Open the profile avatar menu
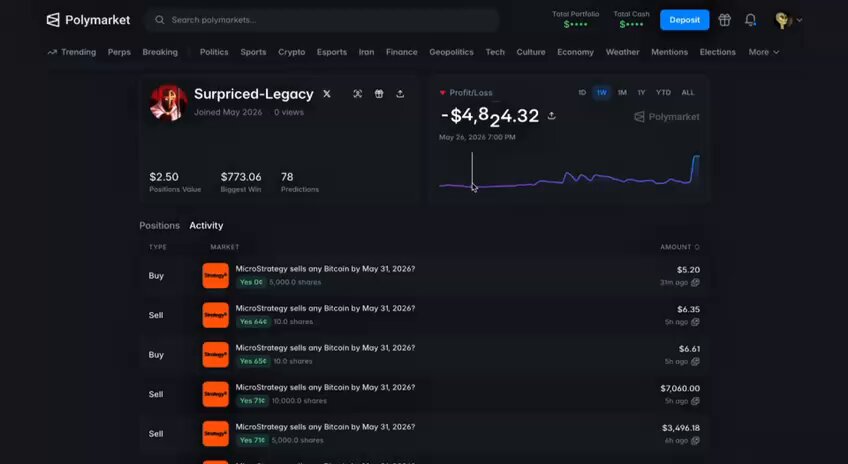Screen dimensions: 848x464 [x=788, y=20]
